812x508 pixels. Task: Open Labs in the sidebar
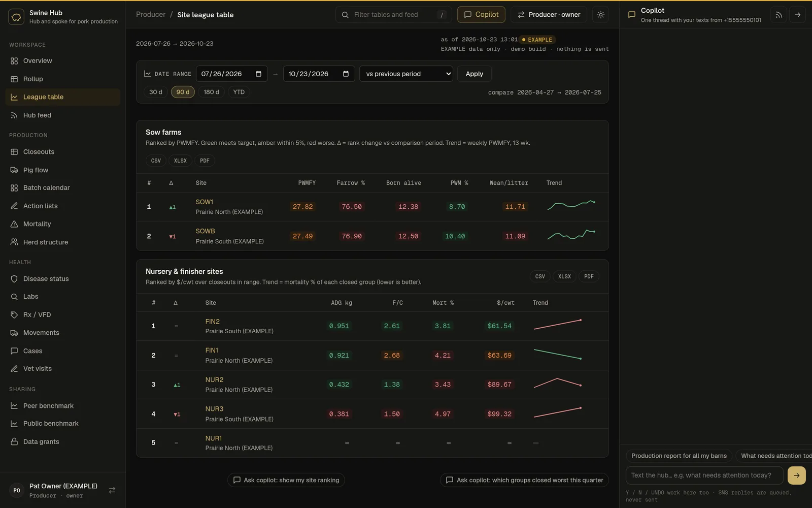point(63,297)
